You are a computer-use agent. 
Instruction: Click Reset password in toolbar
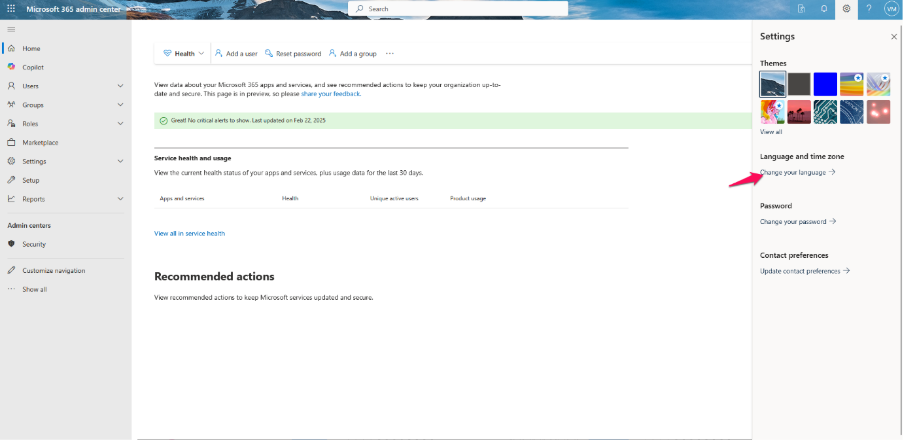point(293,53)
